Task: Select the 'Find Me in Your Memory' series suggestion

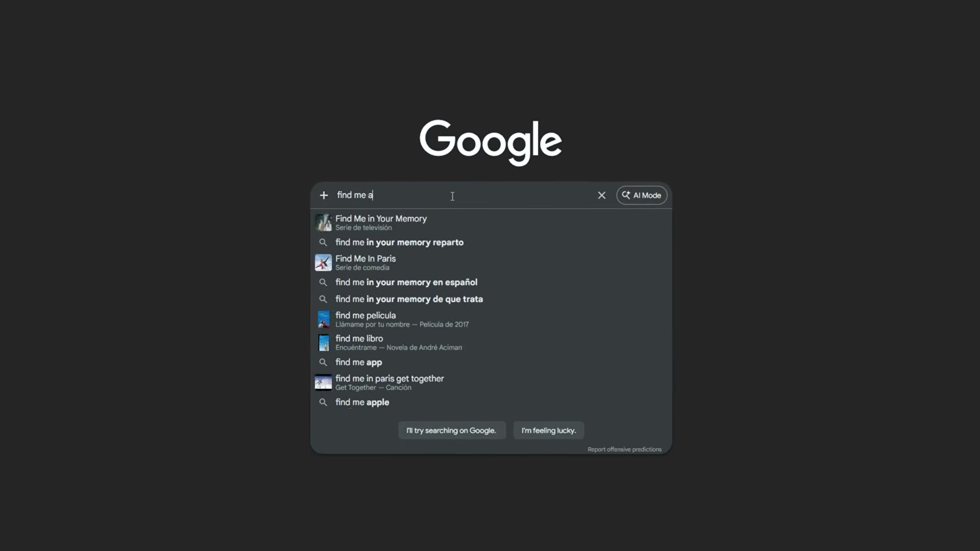Action: pyautogui.click(x=491, y=222)
